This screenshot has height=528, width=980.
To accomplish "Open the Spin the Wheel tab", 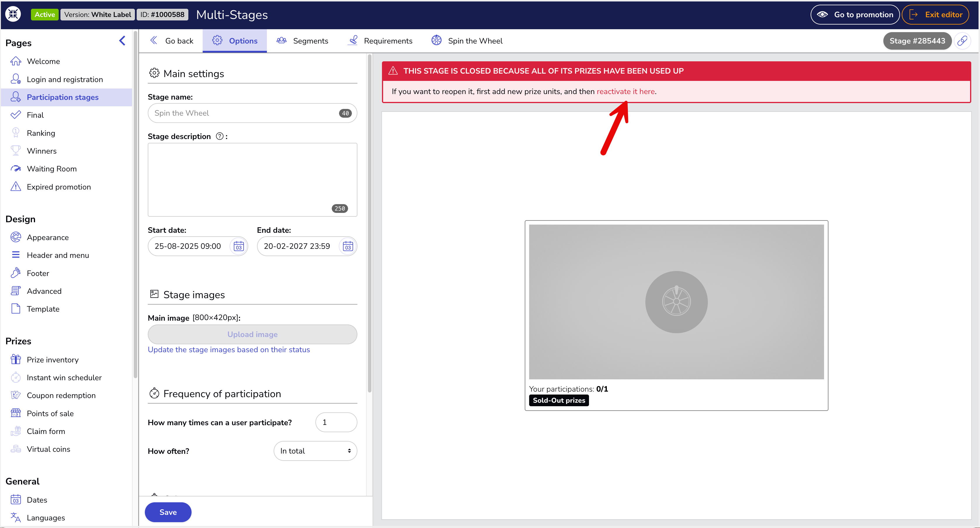I will [x=467, y=41].
